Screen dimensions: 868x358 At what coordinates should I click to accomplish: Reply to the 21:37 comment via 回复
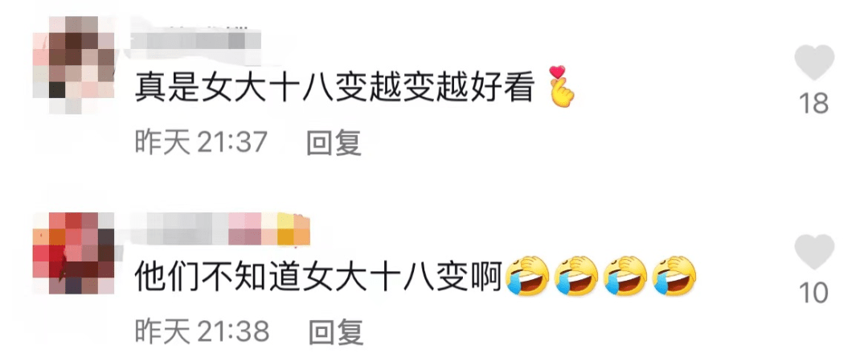(x=334, y=143)
